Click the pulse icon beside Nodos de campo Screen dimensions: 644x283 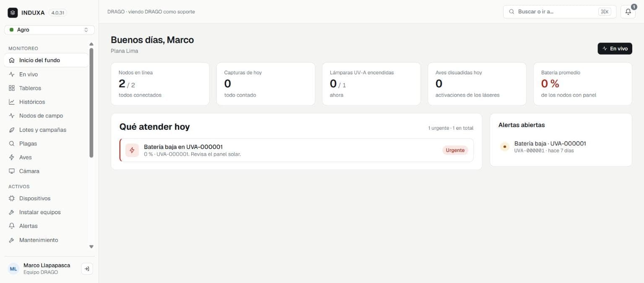pos(12,116)
